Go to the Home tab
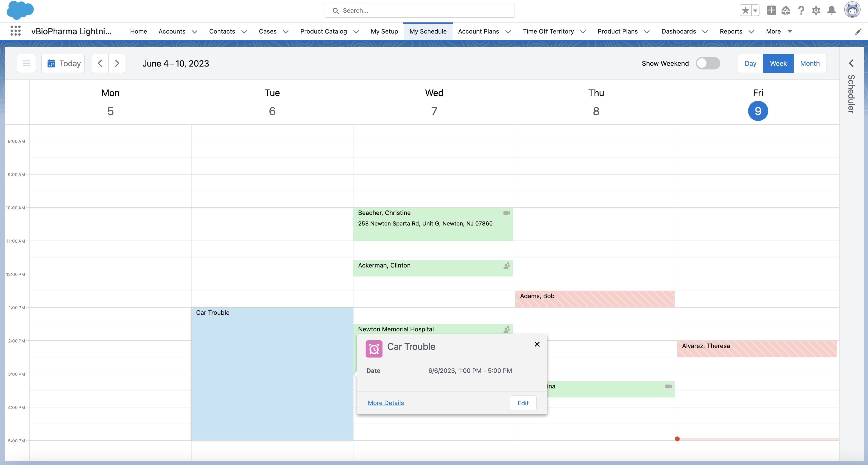Screen dimensions: 868x465 138,31
